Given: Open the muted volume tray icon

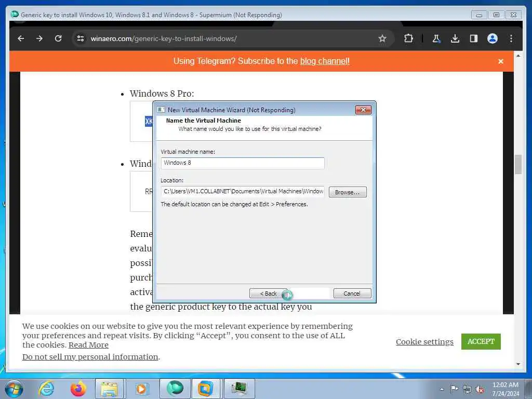Looking at the screenshot, I should (480, 390).
